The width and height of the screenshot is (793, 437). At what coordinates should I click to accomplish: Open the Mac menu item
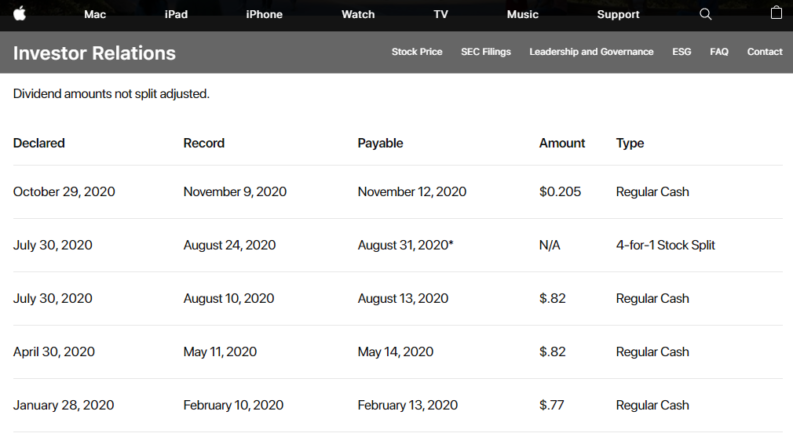pos(95,15)
